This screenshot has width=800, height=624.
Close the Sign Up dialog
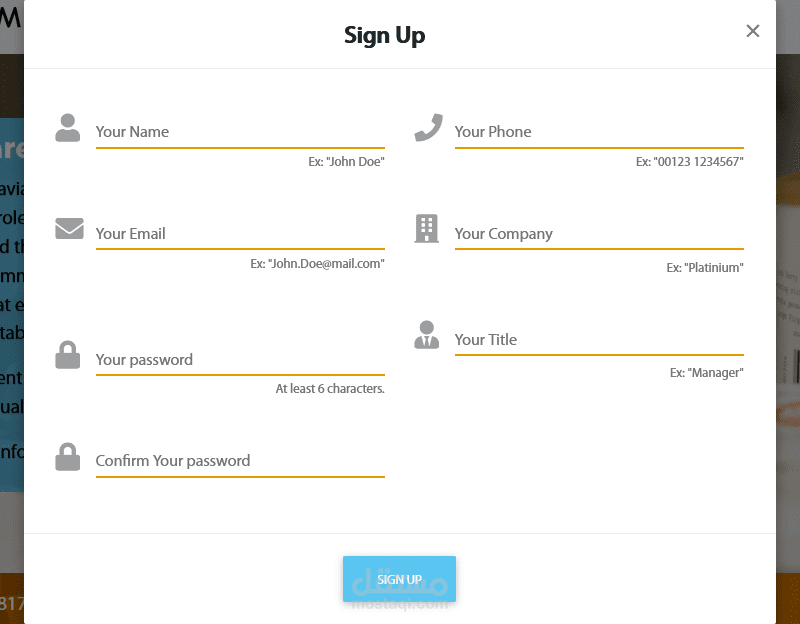pyautogui.click(x=753, y=31)
